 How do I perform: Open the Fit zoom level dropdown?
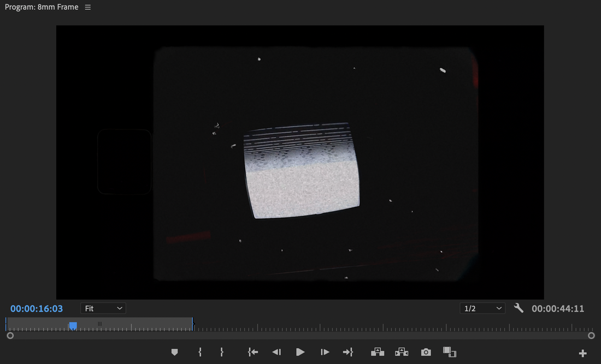(x=103, y=308)
